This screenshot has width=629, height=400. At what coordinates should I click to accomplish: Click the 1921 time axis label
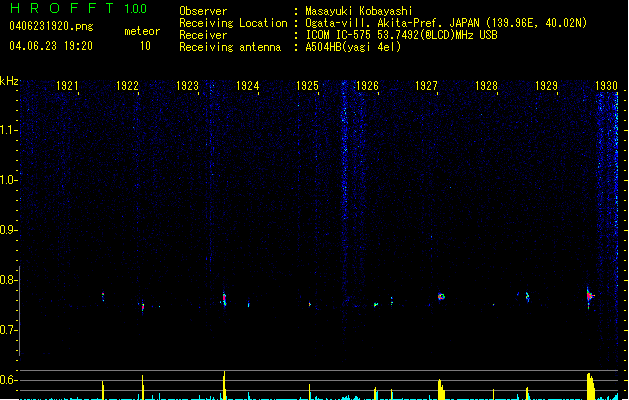(x=67, y=86)
